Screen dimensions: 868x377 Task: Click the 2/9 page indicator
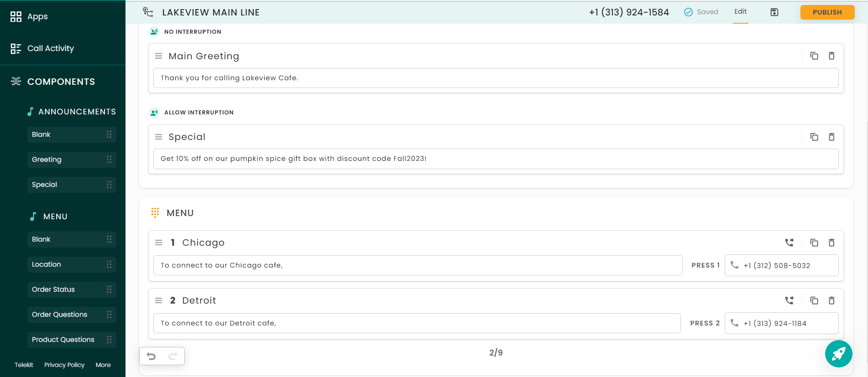pyautogui.click(x=496, y=352)
